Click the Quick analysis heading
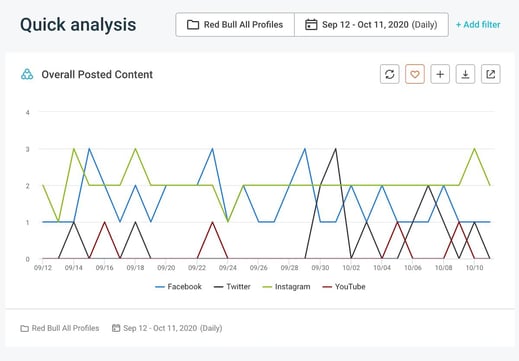 click(x=78, y=25)
